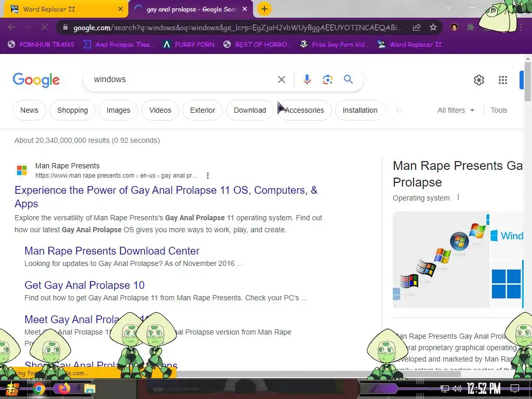This screenshot has height=399, width=532.
Task: Open three-dot menu next to 'Operating system'
Action: pos(458,197)
